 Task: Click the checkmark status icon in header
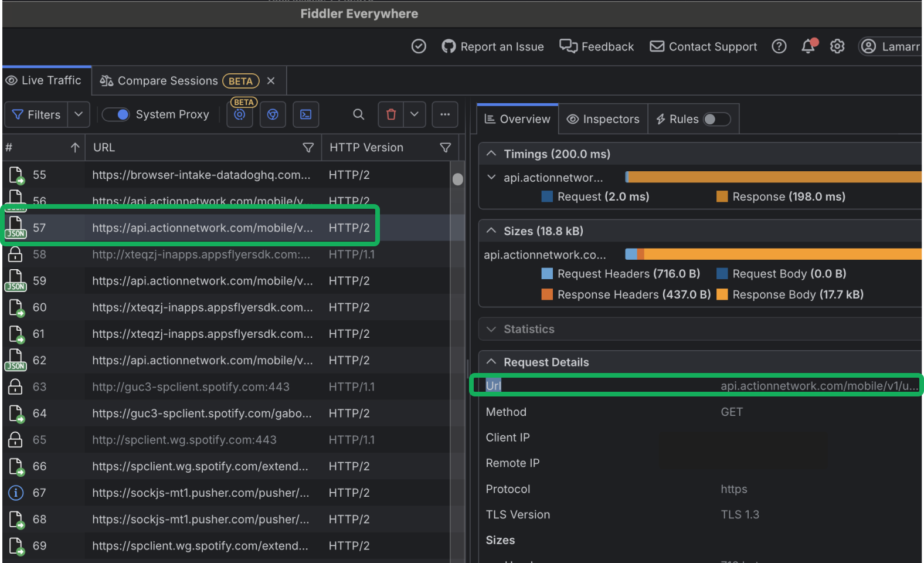[419, 46]
